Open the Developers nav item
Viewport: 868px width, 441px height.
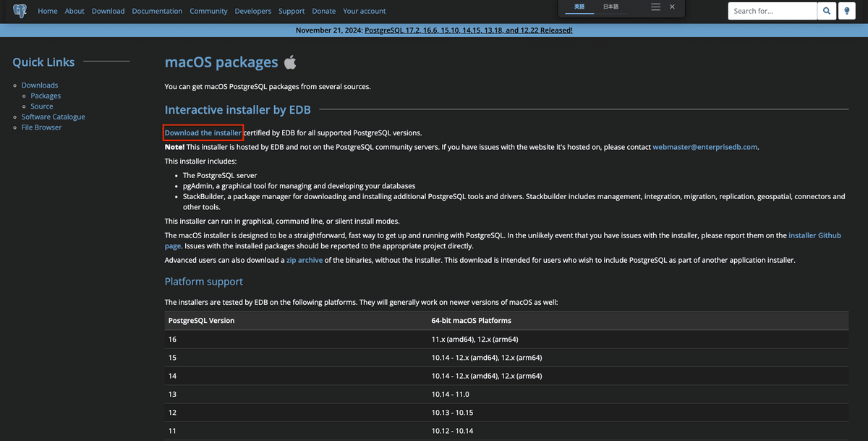click(253, 11)
